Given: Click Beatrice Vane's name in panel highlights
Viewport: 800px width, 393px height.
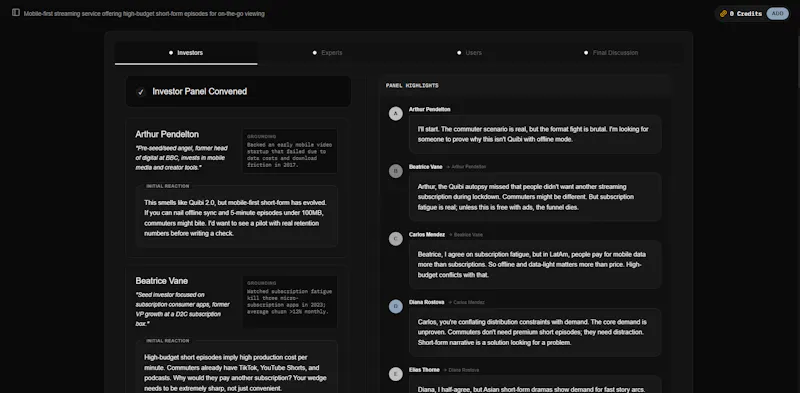Looking at the screenshot, I should (x=426, y=167).
